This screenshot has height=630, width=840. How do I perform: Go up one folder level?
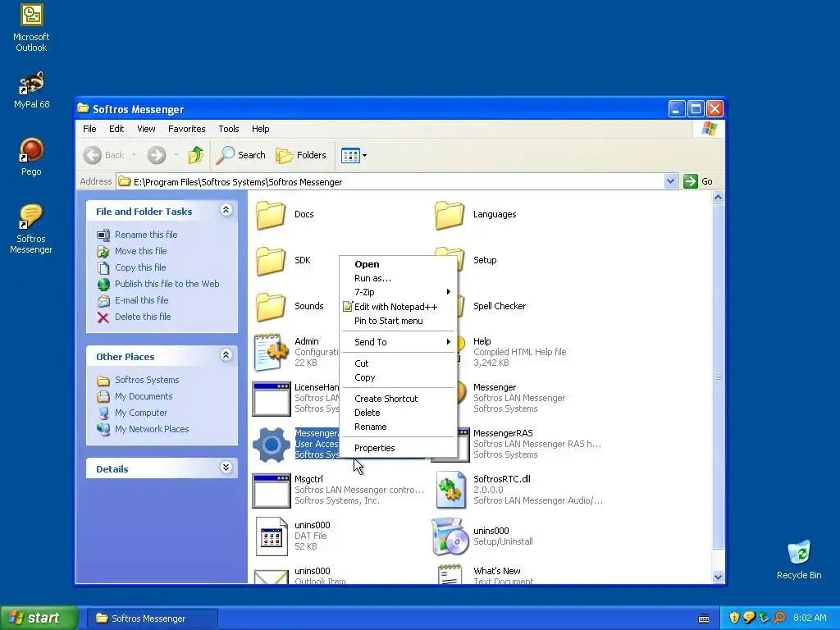pos(196,155)
